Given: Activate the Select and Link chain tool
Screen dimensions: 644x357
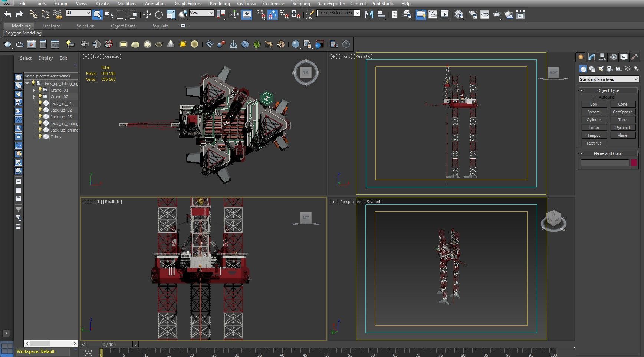Looking at the screenshot, I should (x=33, y=14).
